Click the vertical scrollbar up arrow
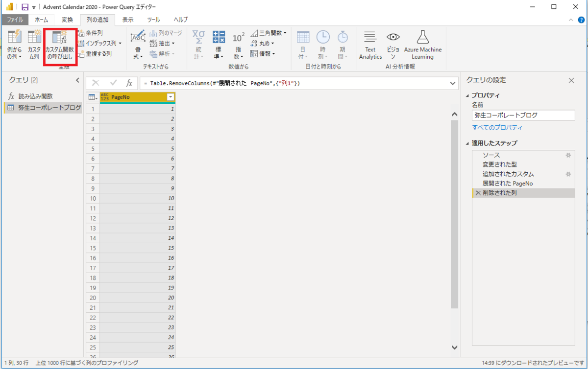The height and width of the screenshot is (369, 588). click(454, 115)
